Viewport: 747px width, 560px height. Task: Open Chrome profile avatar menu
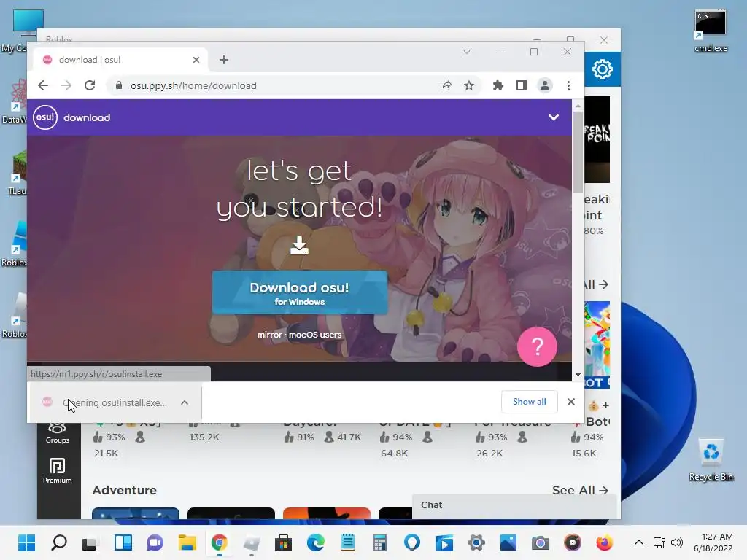pyautogui.click(x=544, y=86)
